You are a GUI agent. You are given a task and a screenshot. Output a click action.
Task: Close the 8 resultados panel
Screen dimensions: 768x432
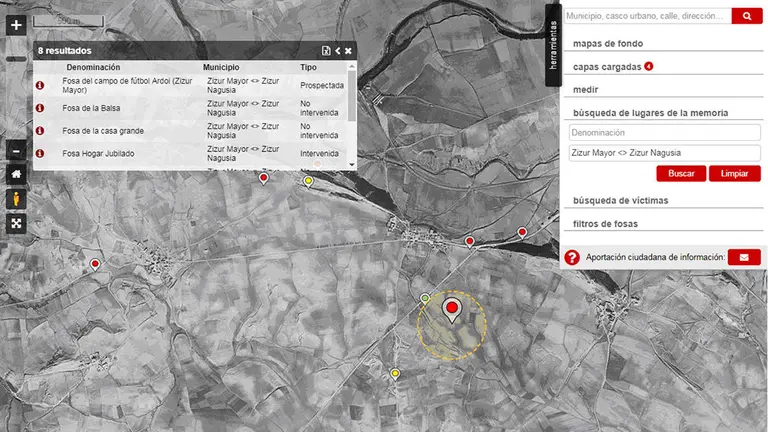pos(348,50)
